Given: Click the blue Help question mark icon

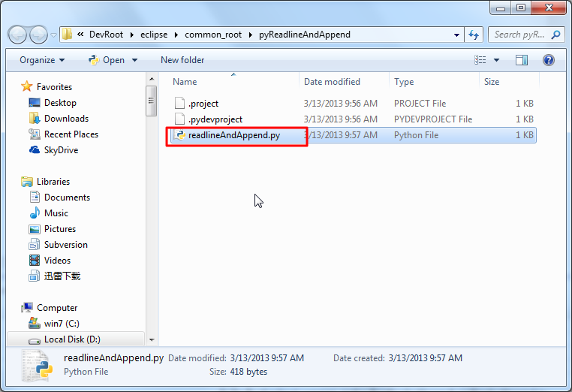Looking at the screenshot, I should click(x=548, y=60).
